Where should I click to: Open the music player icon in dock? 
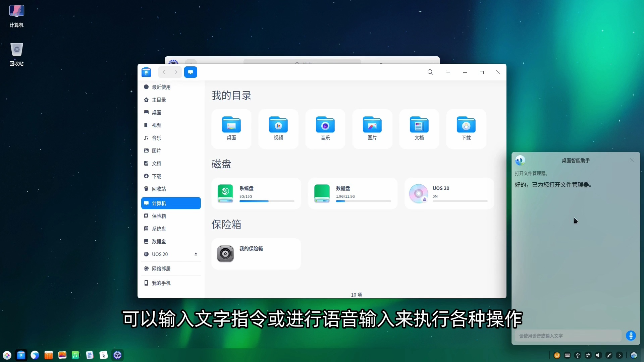tap(76, 355)
